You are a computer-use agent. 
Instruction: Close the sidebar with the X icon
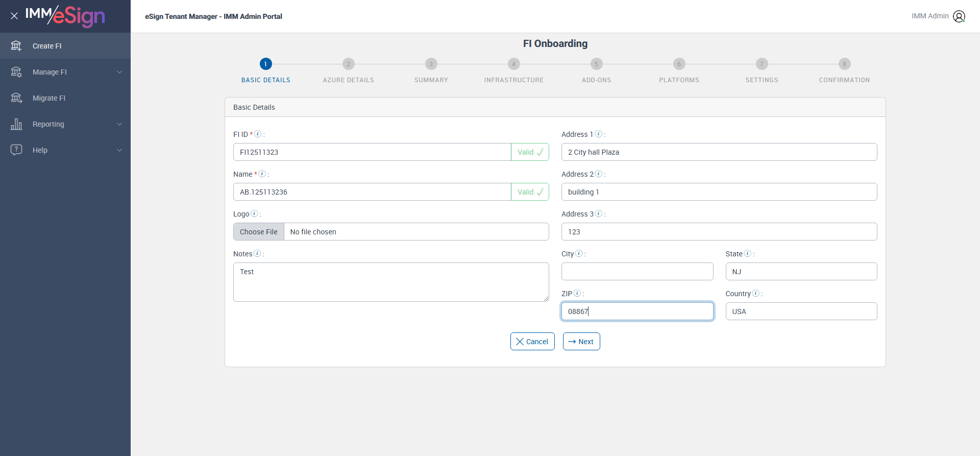(x=14, y=16)
